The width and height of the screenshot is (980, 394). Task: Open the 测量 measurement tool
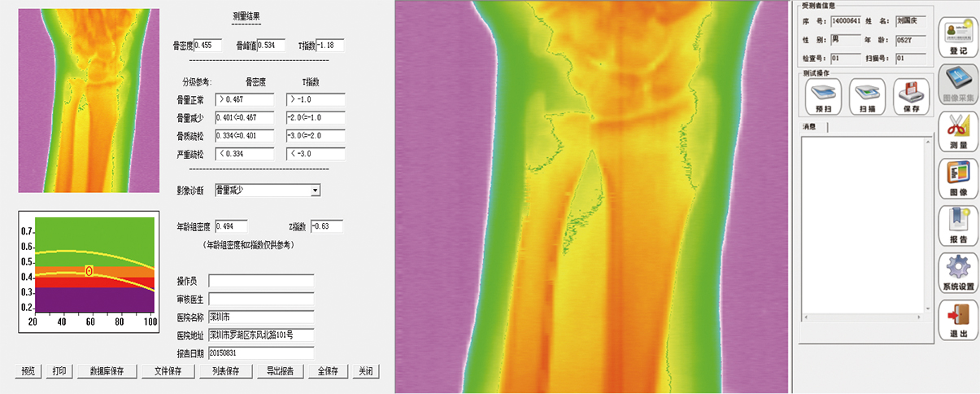[x=958, y=131]
